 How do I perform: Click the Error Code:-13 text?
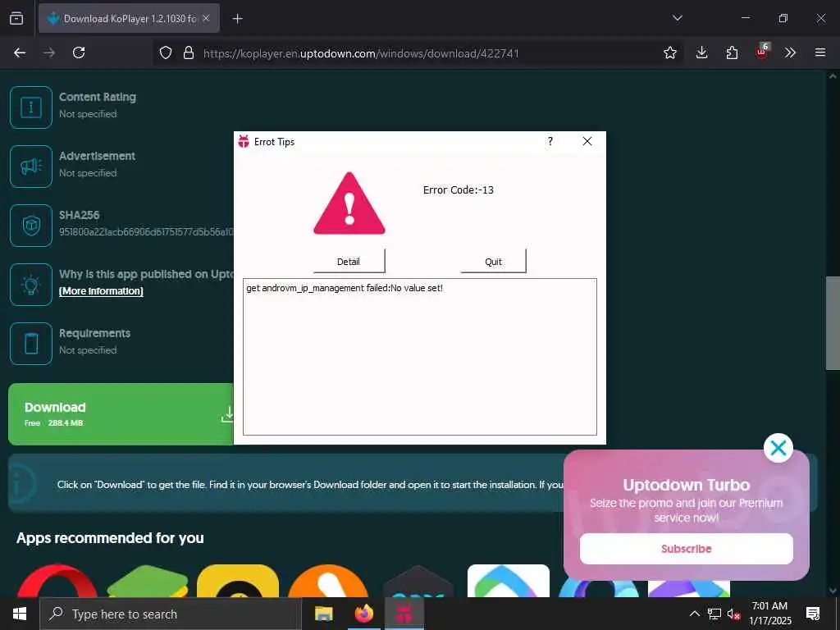pos(459,190)
